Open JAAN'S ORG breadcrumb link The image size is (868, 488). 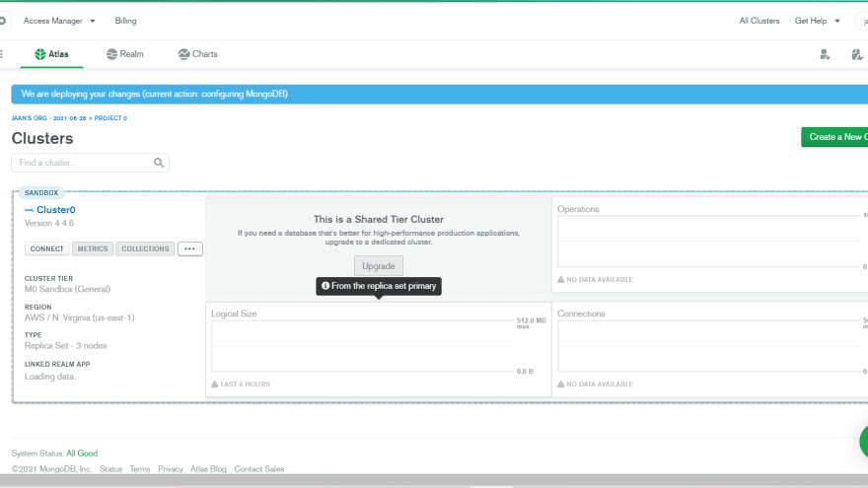(48, 118)
